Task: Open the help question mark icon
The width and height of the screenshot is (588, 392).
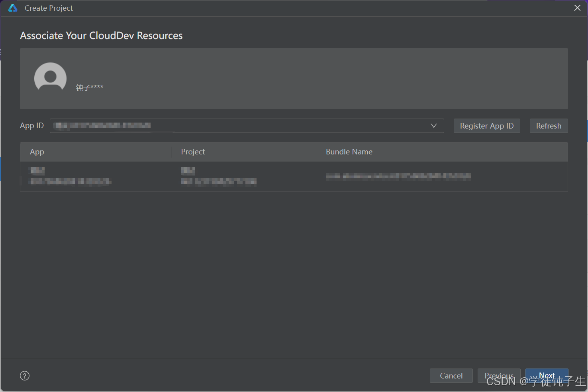Action: (x=25, y=376)
